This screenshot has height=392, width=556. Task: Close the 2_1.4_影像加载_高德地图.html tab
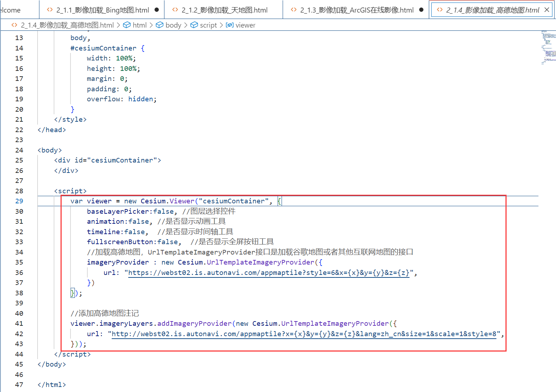pyautogui.click(x=547, y=10)
